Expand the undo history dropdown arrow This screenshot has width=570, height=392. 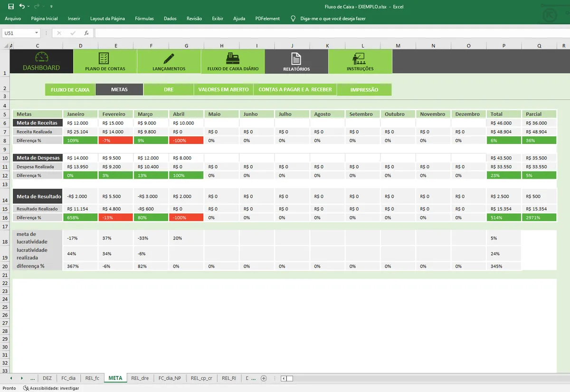[x=28, y=7]
